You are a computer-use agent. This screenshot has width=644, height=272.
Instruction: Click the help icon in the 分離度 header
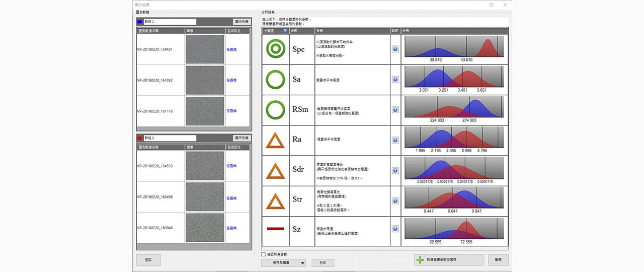[285, 31]
